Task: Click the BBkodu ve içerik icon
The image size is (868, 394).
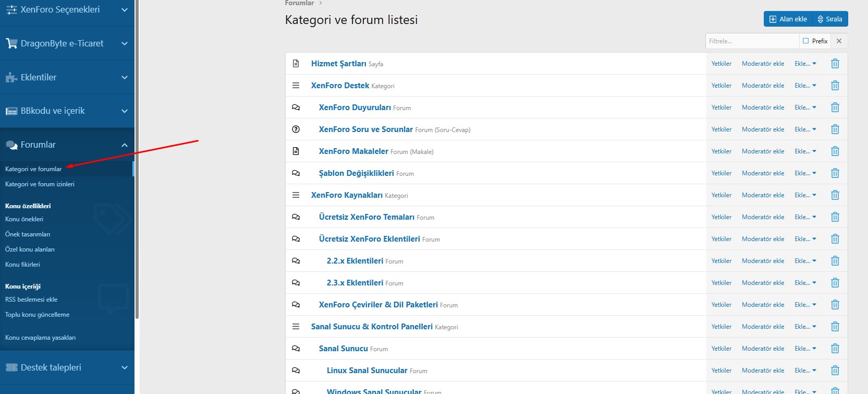Action: [11, 111]
